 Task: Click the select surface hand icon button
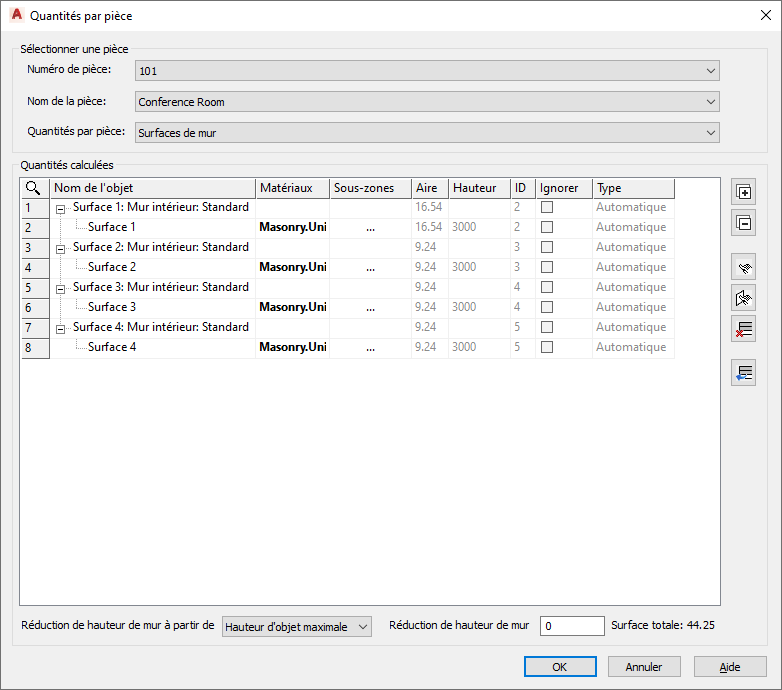click(743, 298)
